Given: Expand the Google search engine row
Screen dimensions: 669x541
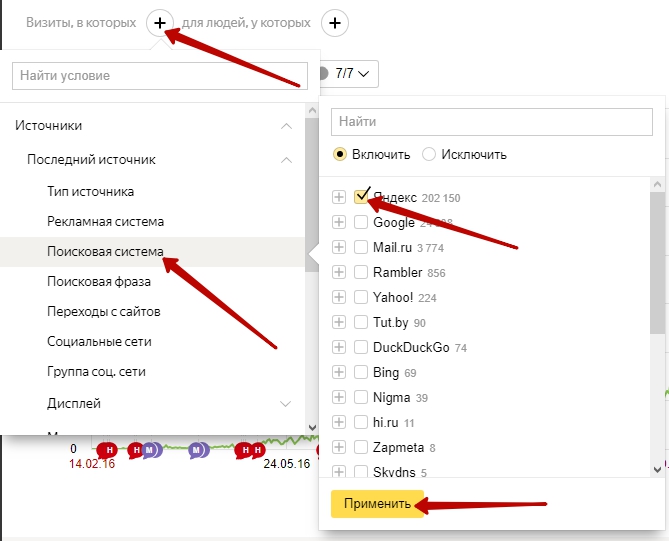Looking at the screenshot, I should [x=339, y=222].
